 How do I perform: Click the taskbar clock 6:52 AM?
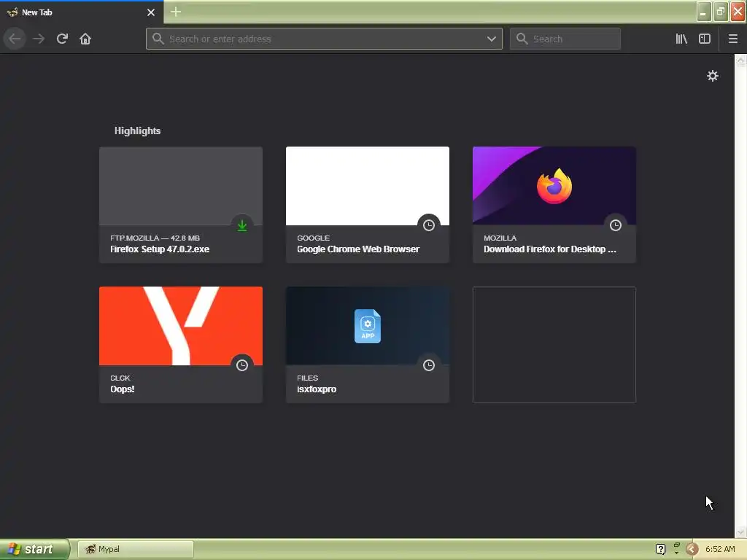coord(720,549)
